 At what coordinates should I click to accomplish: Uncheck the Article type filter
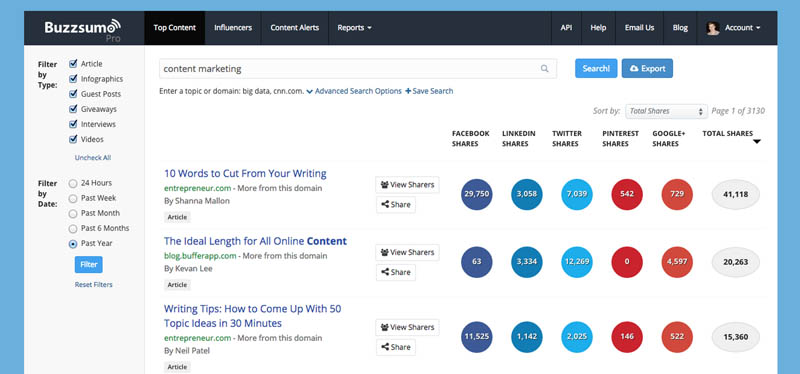tap(73, 64)
